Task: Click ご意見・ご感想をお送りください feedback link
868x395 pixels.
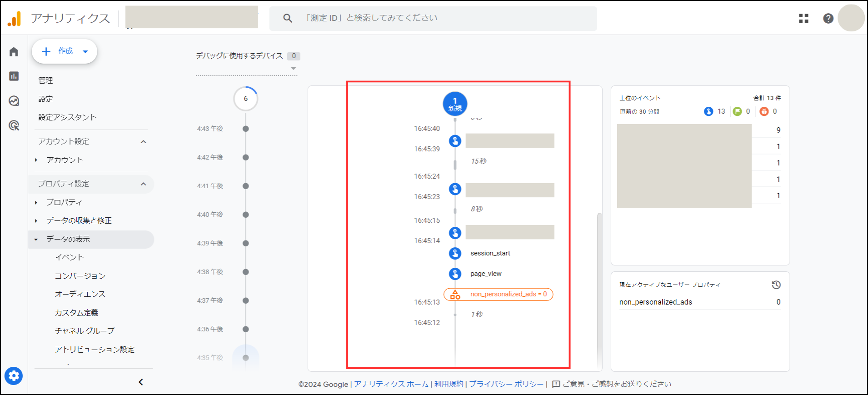Action: pos(612,384)
